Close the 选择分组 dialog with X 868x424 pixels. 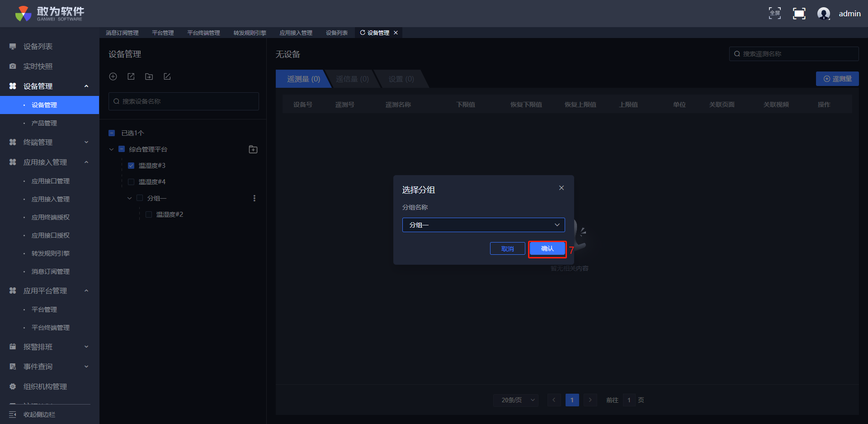pos(561,188)
